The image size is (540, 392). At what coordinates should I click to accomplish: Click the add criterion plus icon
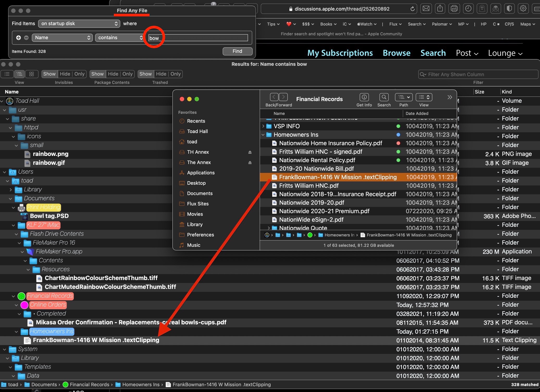click(18, 37)
